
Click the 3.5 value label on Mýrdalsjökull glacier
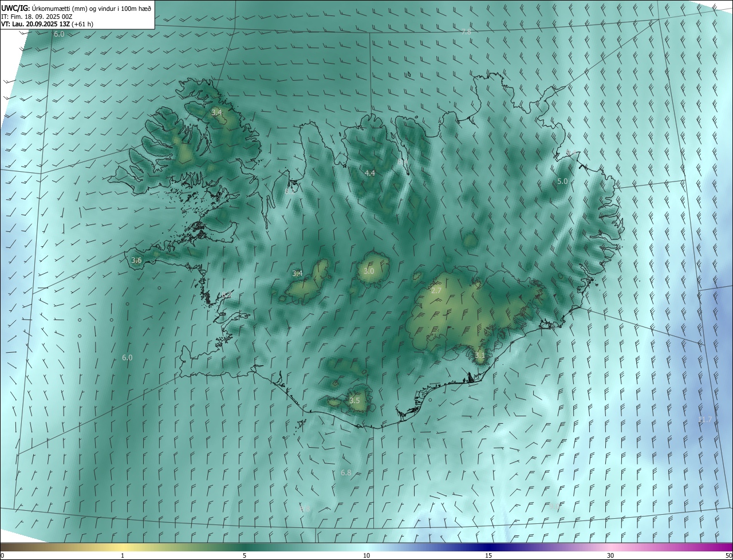point(354,400)
